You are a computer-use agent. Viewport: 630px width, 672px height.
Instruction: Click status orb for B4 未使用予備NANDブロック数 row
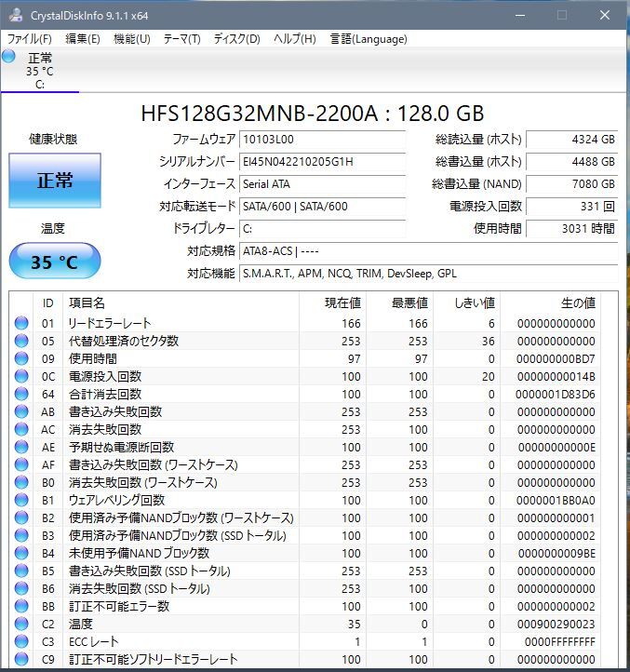21,553
